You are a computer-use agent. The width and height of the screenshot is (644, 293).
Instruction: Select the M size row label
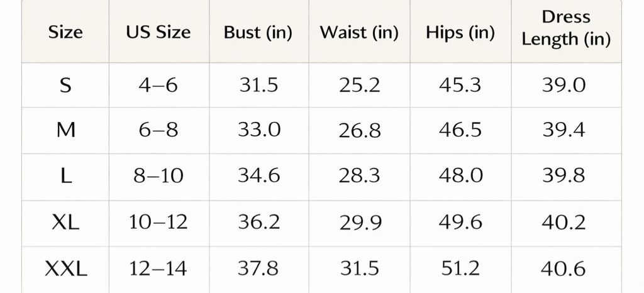tap(65, 130)
